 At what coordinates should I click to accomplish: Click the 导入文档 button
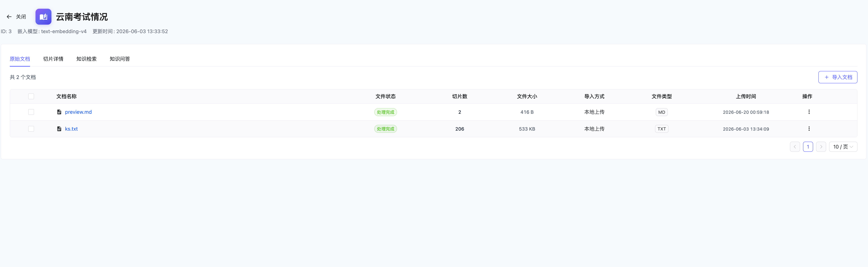[838, 77]
